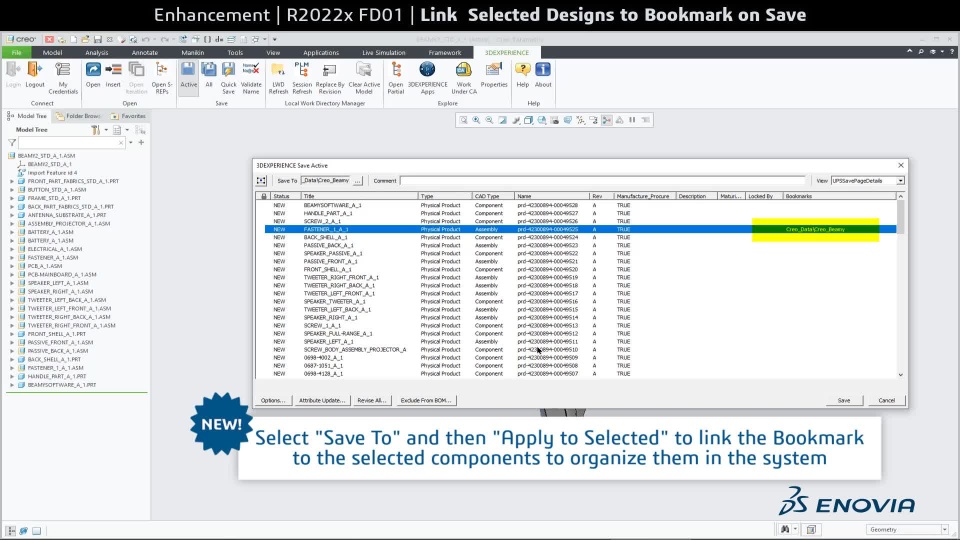Click the Attribute Update... button
Viewport: 960px width, 540px height.
point(322,400)
